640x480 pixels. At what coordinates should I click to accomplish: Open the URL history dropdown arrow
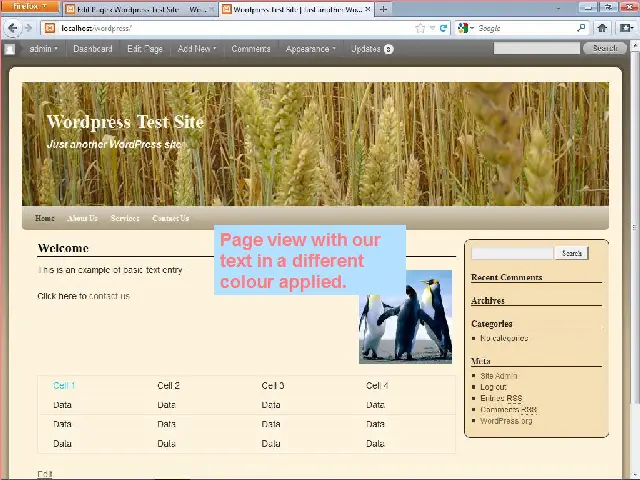432,28
